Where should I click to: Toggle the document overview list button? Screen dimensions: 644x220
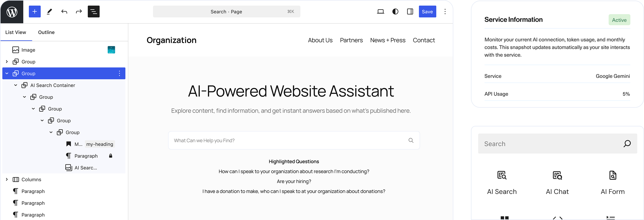click(x=94, y=12)
